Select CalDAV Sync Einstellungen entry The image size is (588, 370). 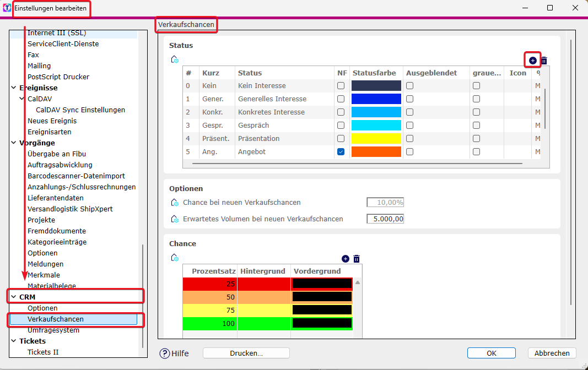tap(80, 110)
